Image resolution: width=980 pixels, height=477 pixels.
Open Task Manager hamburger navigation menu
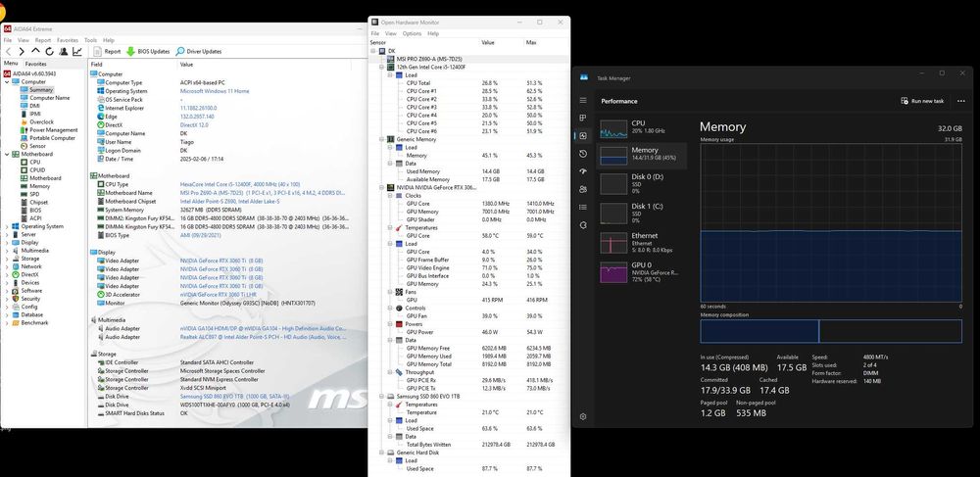point(583,101)
